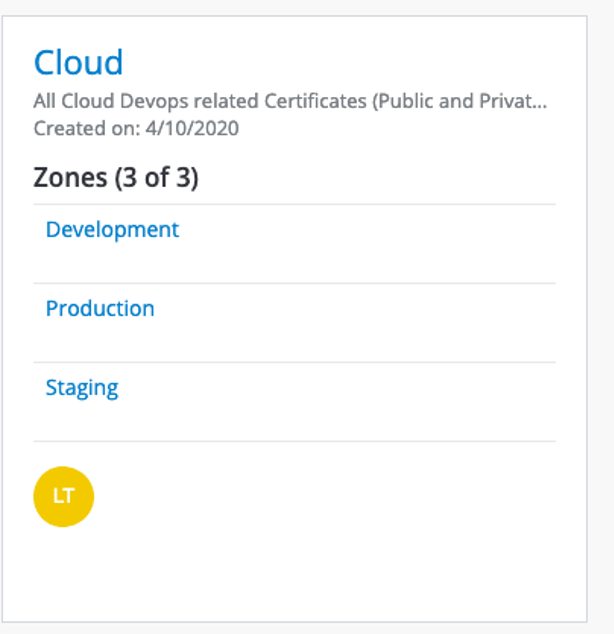This screenshot has height=634, width=614.
Task: Click the (Public and Privat… text
Action: [x=460, y=101]
